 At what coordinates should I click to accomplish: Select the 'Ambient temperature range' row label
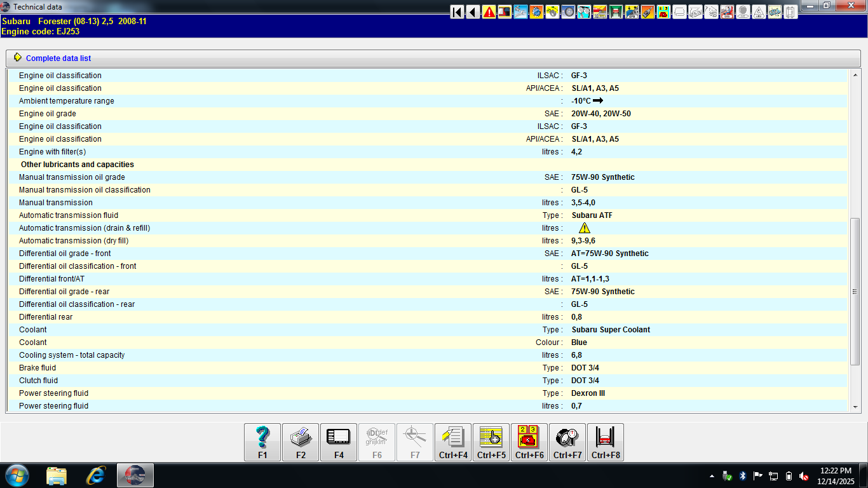coord(67,101)
